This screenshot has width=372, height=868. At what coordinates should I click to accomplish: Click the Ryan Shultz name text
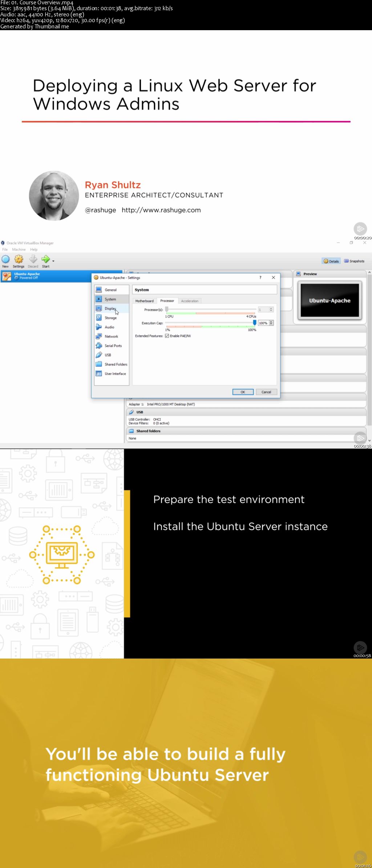pyautogui.click(x=113, y=185)
